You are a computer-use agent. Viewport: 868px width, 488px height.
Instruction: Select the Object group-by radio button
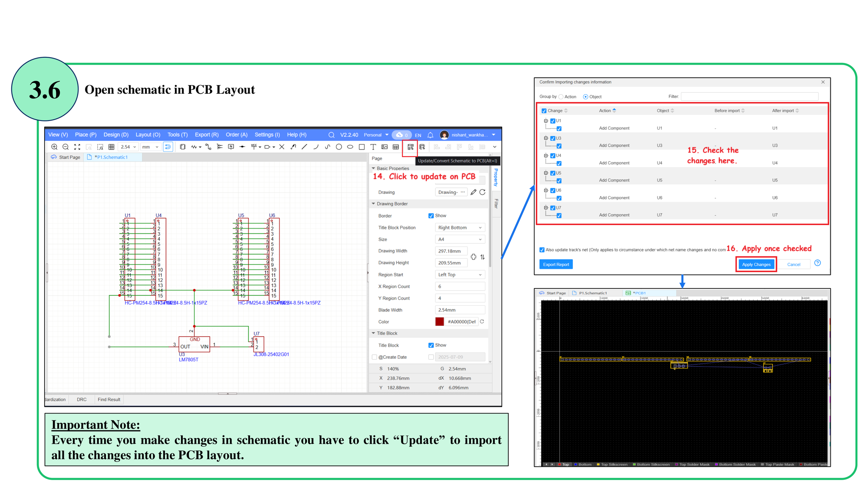585,97
